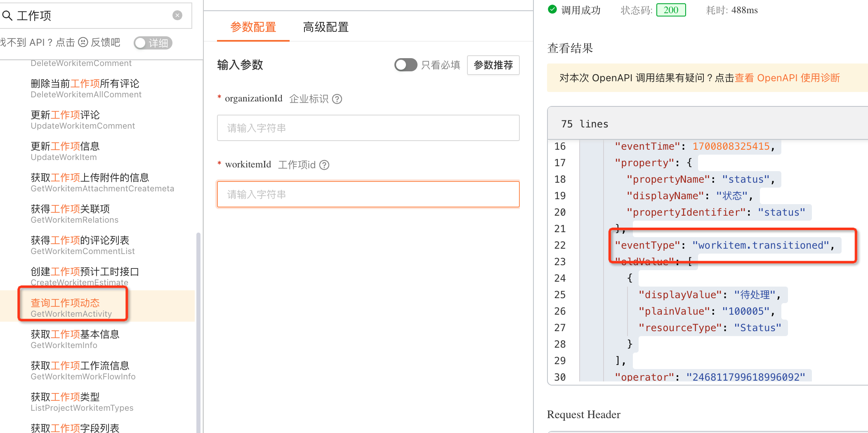The width and height of the screenshot is (868, 433).
Task: Click the displayValue 待处理 line
Action: (710, 295)
